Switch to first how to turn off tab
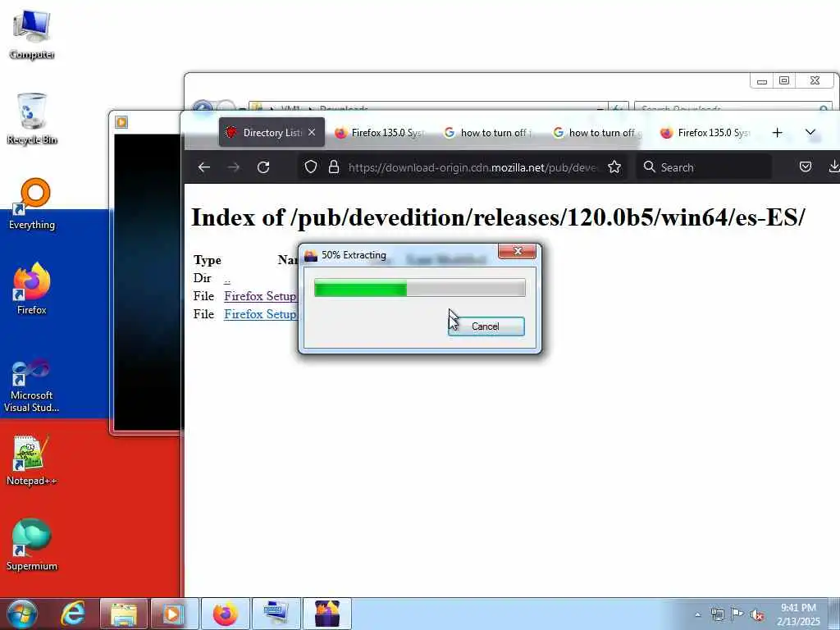 (489, 132)
